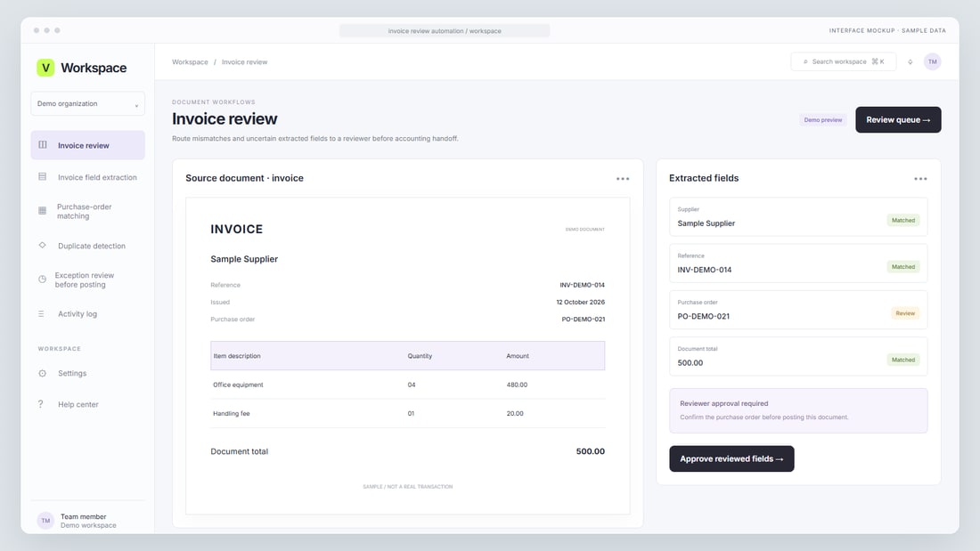
Task: Select the Sample Supplier extracted field
Action: coord(798,217)
